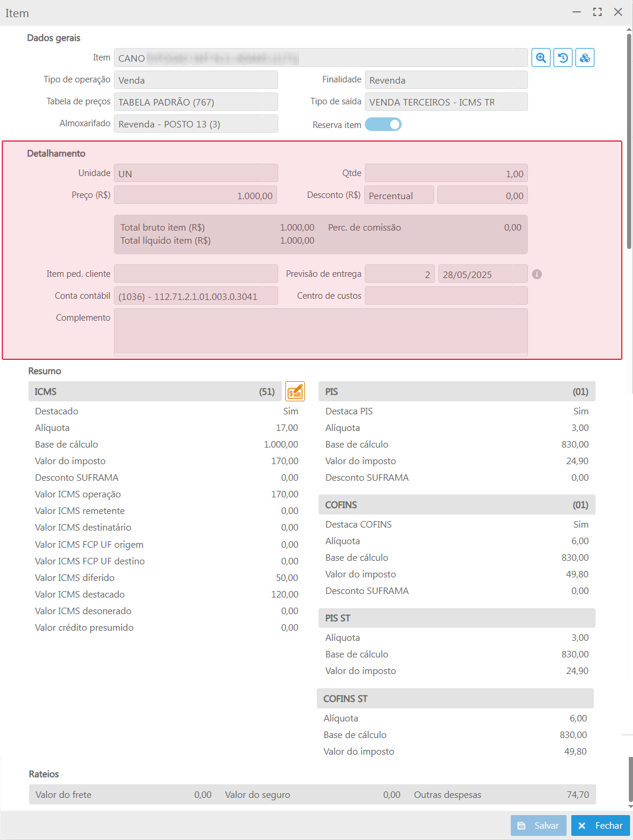633x840 pixels.
Task: Open the orange ICMS edit icon
Action: tap(295, 392)
